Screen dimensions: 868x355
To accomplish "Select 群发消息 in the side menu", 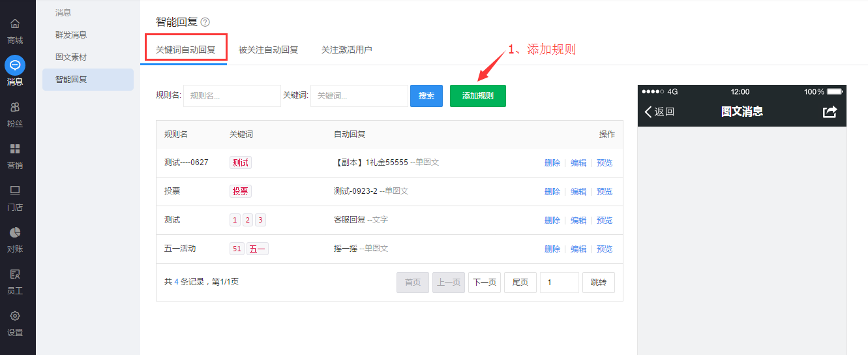I will tap(71, 35).
